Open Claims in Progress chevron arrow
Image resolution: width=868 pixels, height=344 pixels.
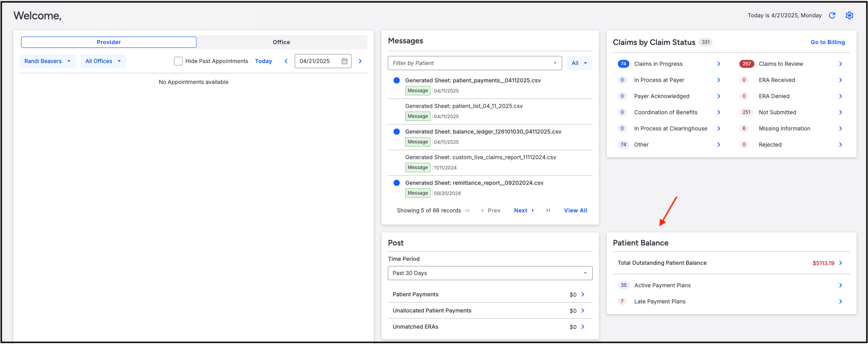point(719,64)
